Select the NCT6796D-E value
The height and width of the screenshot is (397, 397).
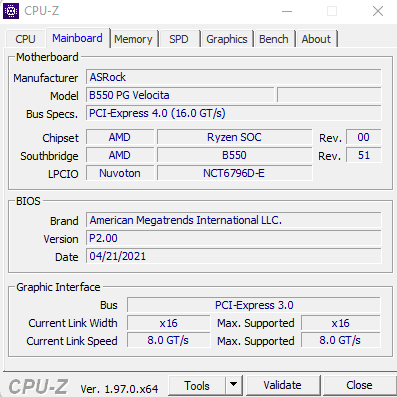pyautogui.click(x=235, y=173)
